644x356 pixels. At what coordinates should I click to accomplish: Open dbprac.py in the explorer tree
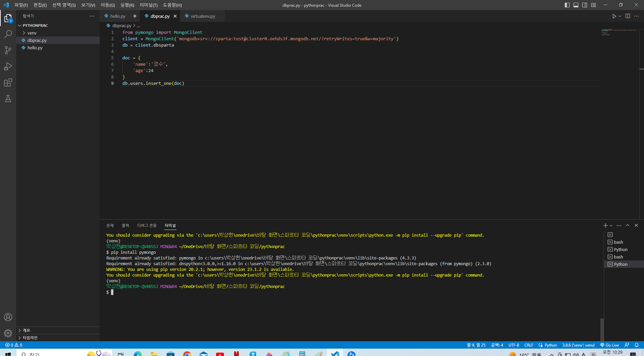[58, 40]
